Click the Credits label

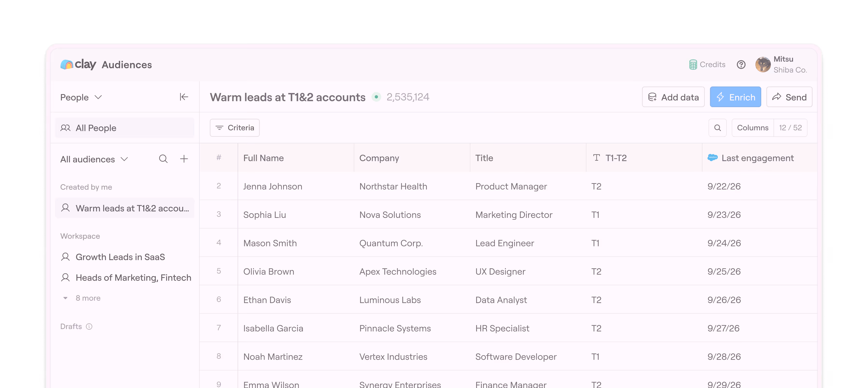pos(712,64)
